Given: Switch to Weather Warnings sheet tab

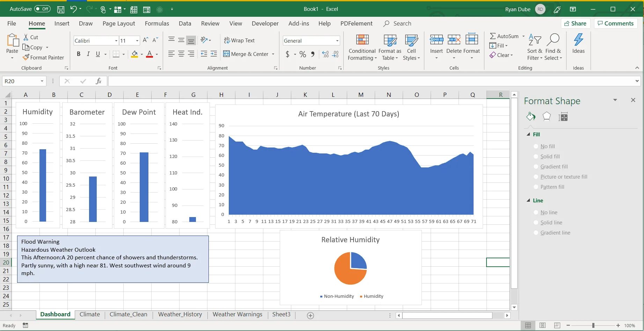Looking at the screenshot, I should tap(237, 315).
